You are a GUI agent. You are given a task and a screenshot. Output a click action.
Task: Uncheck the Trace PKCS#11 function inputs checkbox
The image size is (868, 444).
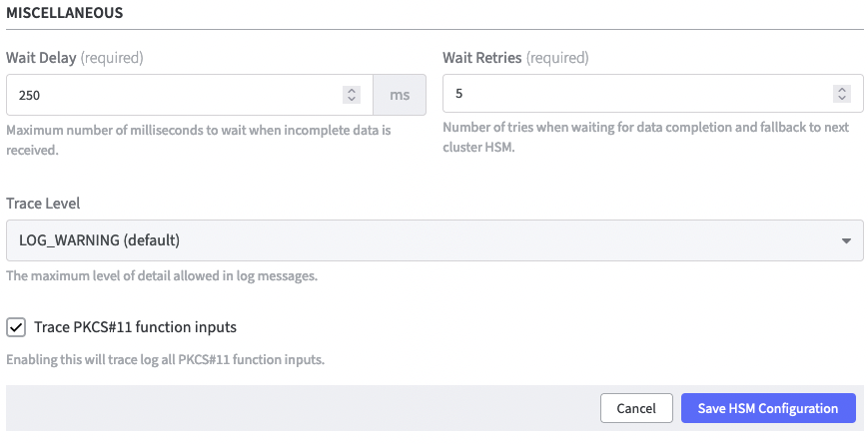[16, 326]
